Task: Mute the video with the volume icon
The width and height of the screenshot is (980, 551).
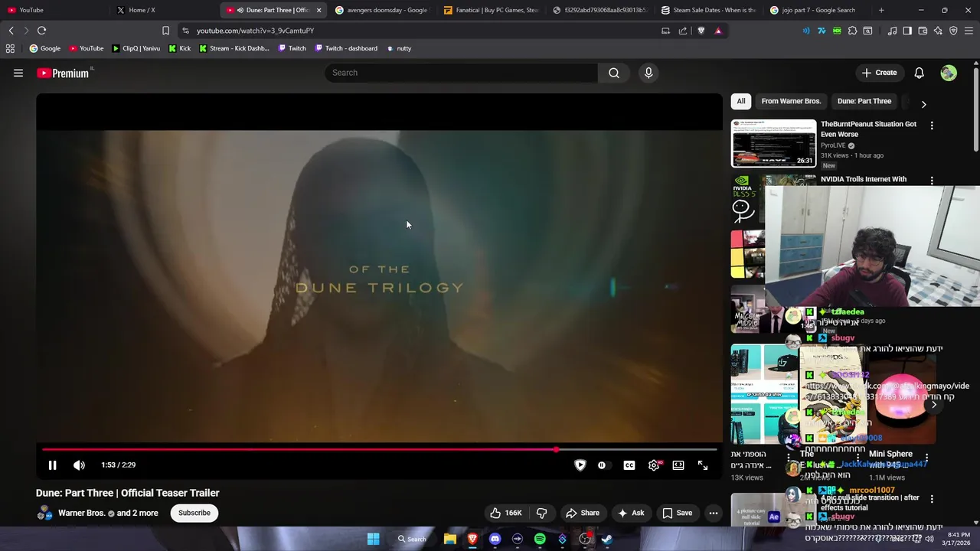Action: [79, 465]
